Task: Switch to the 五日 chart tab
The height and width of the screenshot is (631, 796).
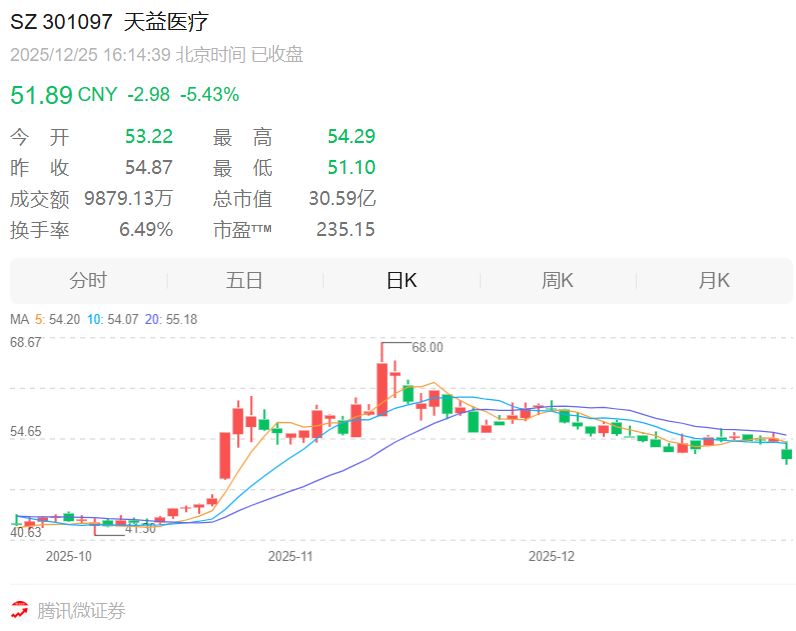Action: pos(245,280)
